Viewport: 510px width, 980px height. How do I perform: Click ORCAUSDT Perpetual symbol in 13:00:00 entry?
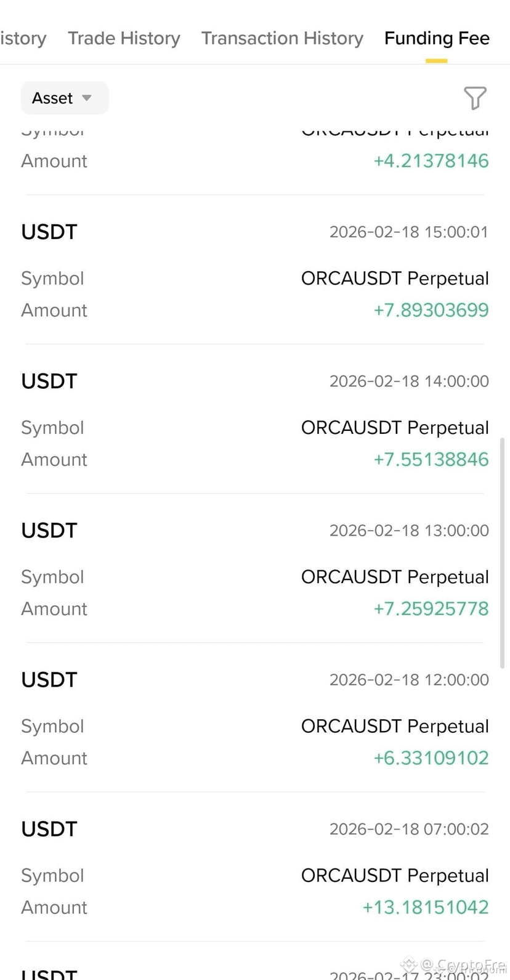click(x=395, y=577)
